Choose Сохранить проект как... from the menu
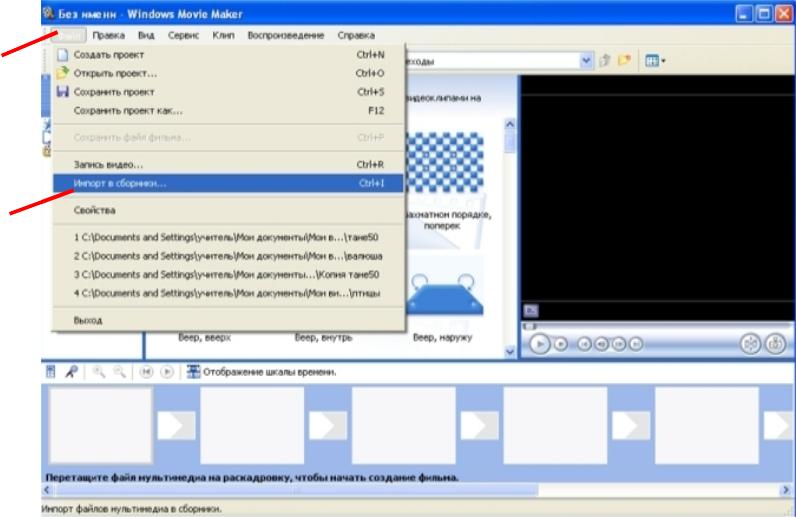 coord(228,110)
